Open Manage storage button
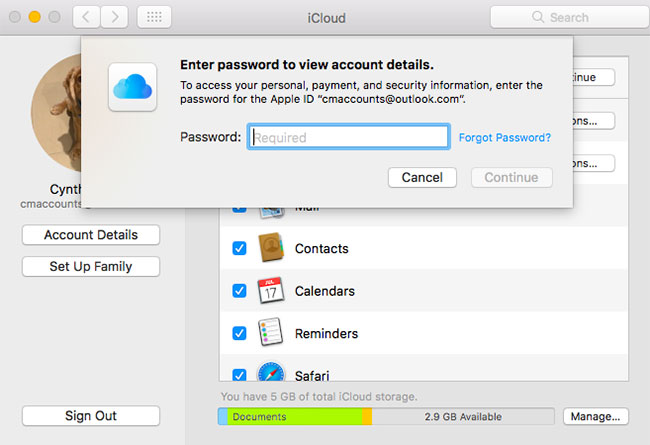 595,416
